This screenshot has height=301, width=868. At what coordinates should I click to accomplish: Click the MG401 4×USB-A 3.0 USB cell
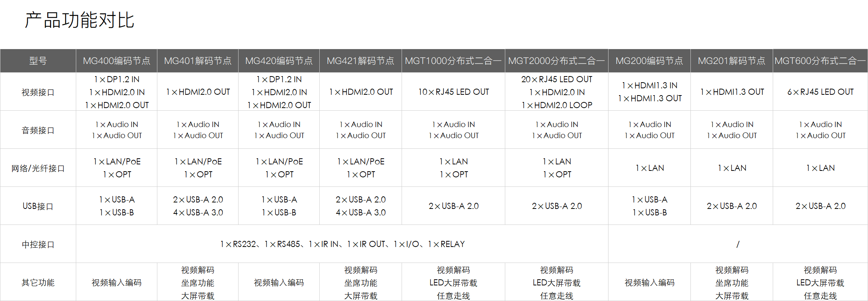click(x=198, y=206)
